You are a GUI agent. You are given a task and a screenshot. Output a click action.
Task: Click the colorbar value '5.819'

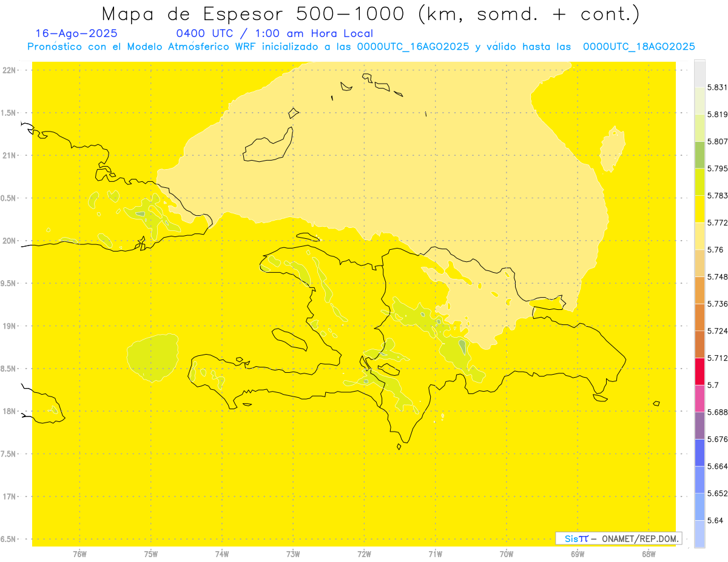coord(717,115)
